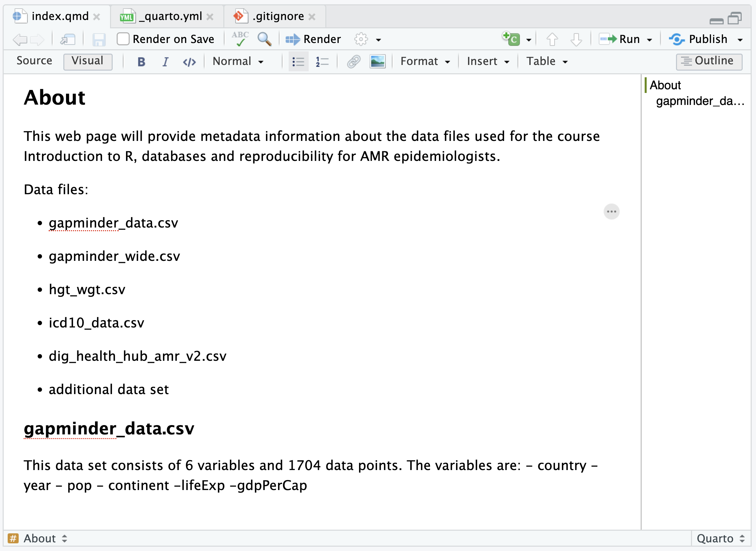The height and width of the screenshot is (551, 756).
Task: Go to previous section arrow
Action: click(x=552, y=39)
